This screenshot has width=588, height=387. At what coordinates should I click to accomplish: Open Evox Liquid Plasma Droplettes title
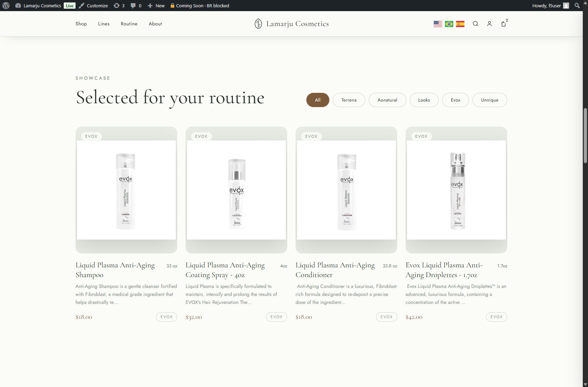[444, 270]
